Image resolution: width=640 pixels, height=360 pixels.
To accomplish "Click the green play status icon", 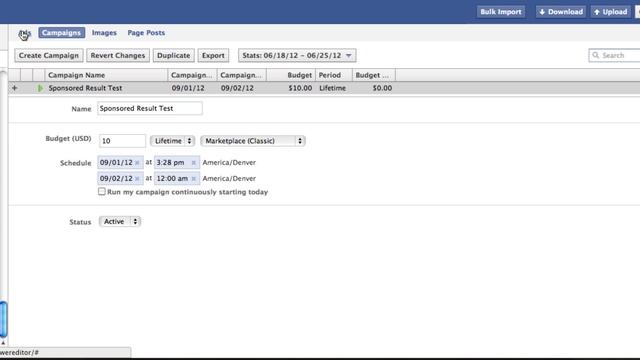I will tap(40, 88).
